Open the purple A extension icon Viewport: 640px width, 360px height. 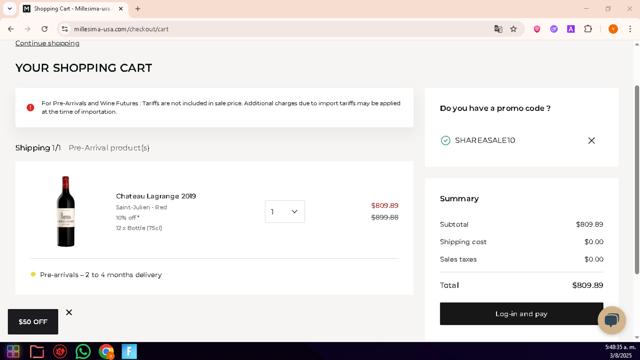click(x=571, y=29)
